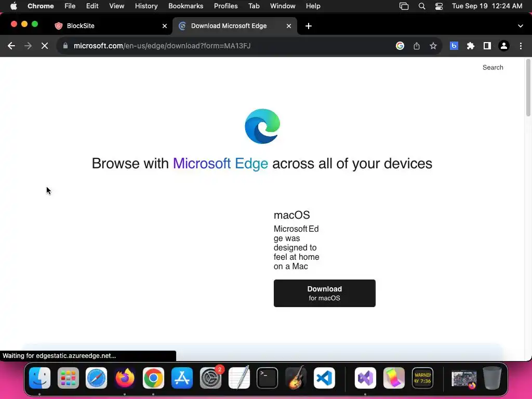Click Google Chrome in the Dock
This screenshot has width=532, height=399.
pyautogui.click(x=153, y=378)
